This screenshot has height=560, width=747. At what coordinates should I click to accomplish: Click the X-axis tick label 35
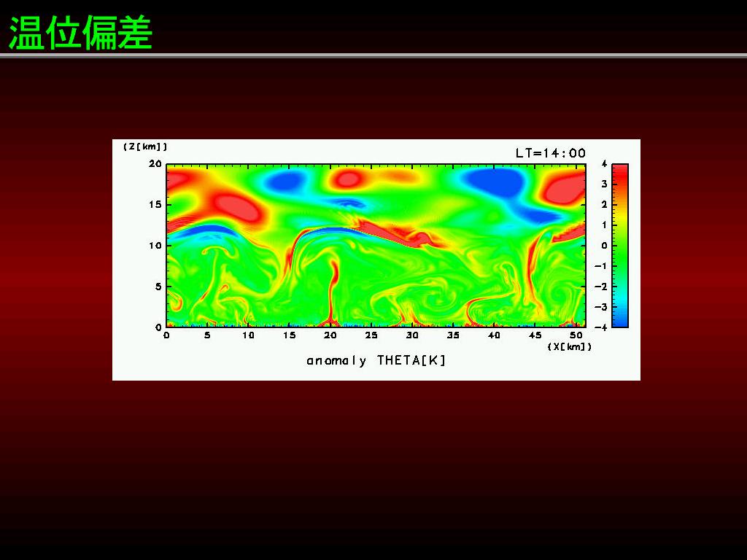tap(453, 335)
